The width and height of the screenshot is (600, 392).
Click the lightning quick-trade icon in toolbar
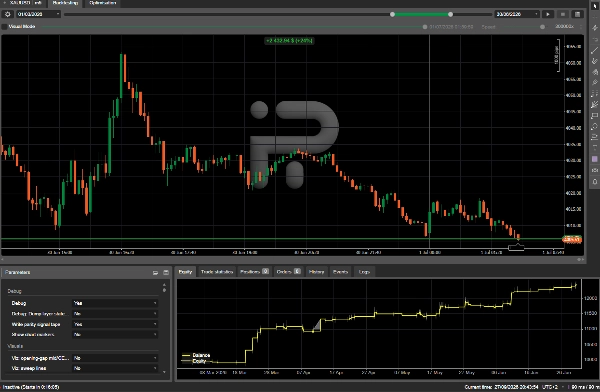[594, 28]
